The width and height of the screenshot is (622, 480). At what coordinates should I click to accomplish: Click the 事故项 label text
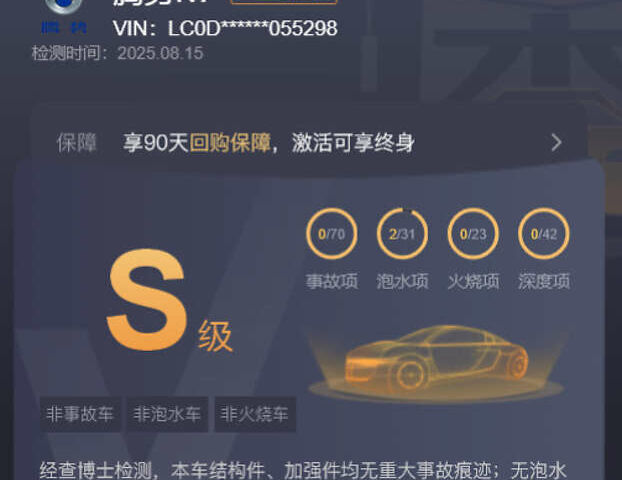click(x=332, y=281)
